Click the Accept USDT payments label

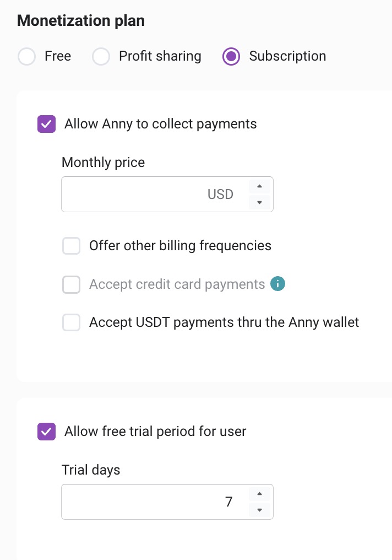click(x=224, y=322)
